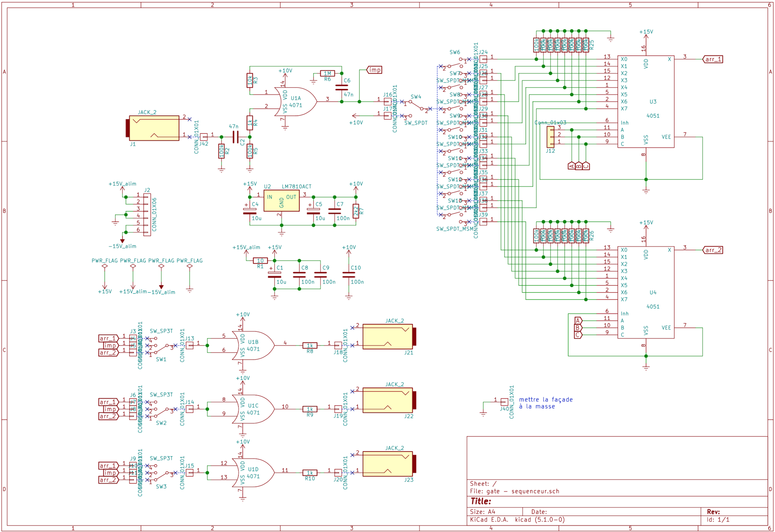Click capacitor C6 47n symbol
The image size is (775, 532).
pos(342,88)
